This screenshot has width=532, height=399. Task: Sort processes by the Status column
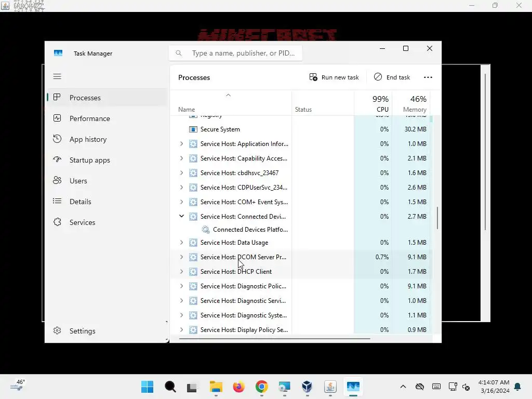(323, 103)
